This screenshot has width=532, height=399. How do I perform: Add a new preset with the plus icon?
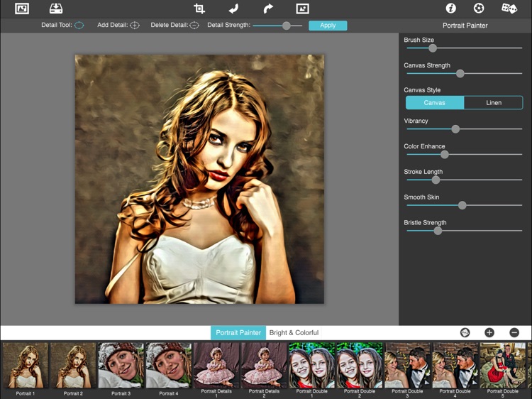489,332
